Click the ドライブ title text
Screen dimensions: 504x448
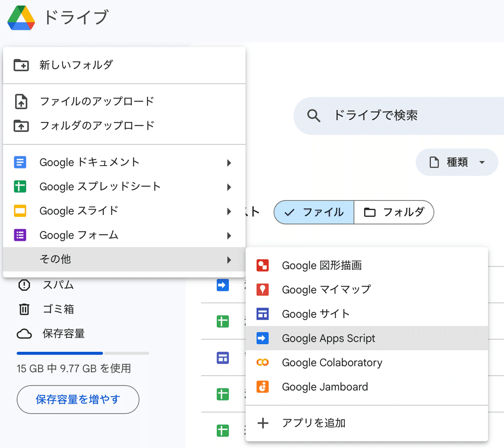pos(76,18)
